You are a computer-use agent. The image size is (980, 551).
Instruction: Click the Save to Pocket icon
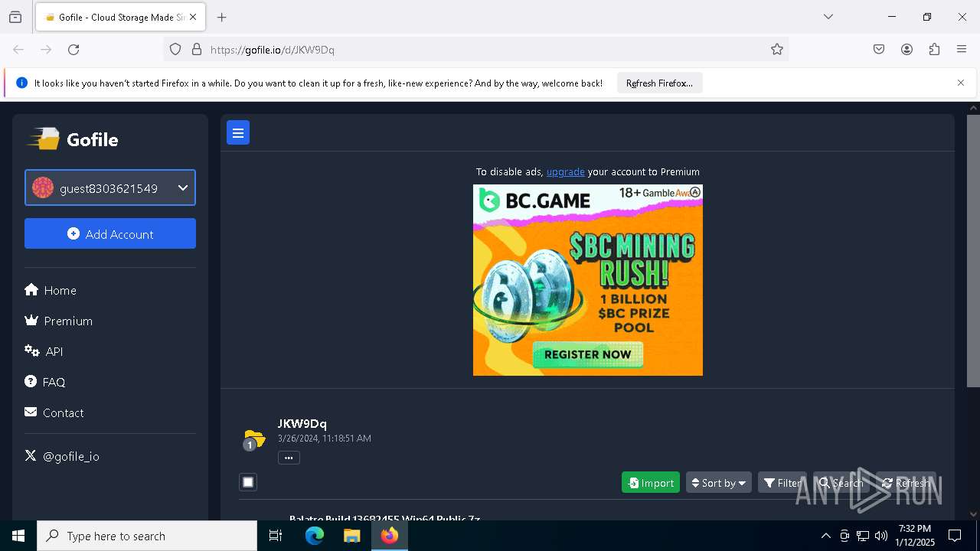click(879, 50)
